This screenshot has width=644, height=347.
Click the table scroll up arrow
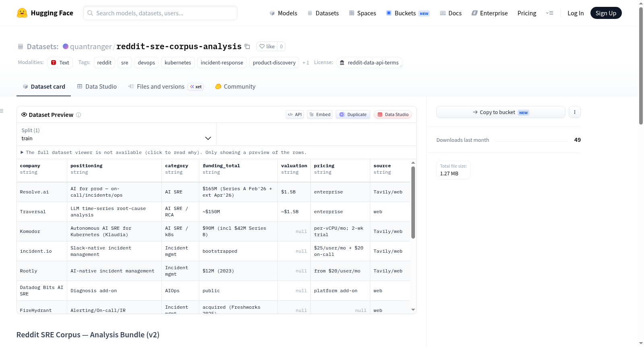click(413, 162)
